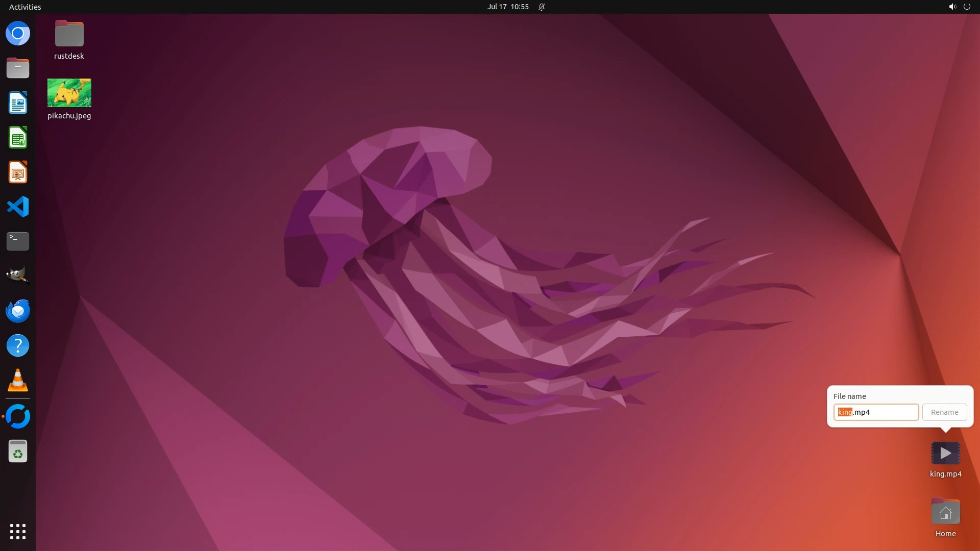Open the Activities overview
The image size is (980, 551).
point(25,7)
